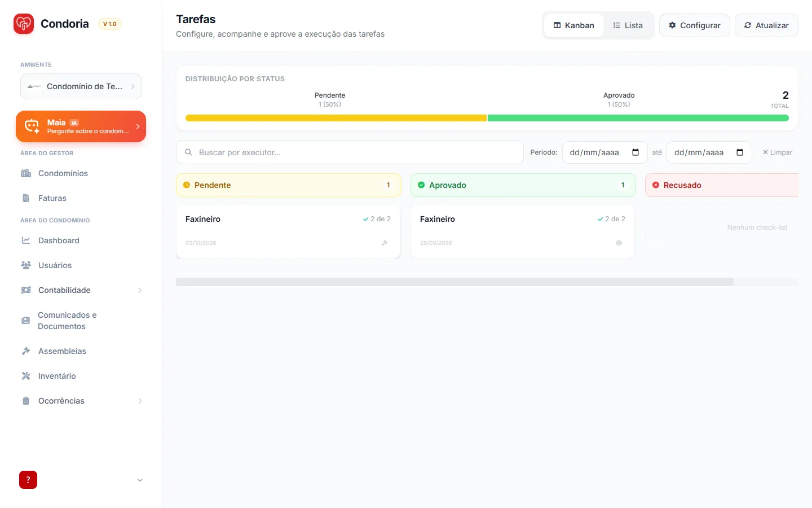Expand the Contabilidade submenu chevron
The width and height of the screenshot is (812, 508).
(140, 290)
